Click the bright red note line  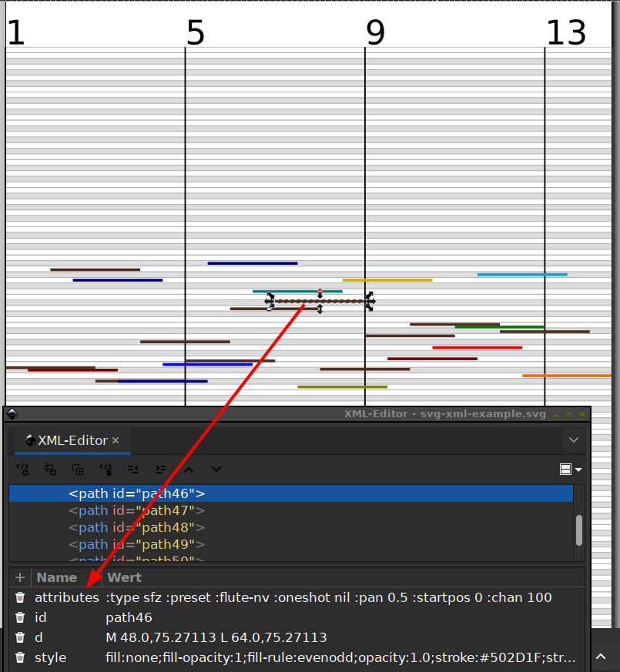tap(478, 348)
